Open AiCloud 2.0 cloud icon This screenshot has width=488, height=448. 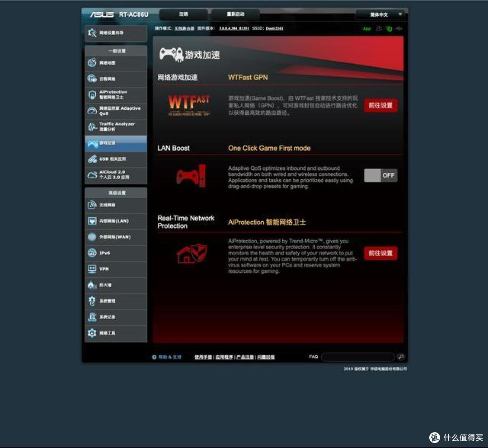pos(92,175)
